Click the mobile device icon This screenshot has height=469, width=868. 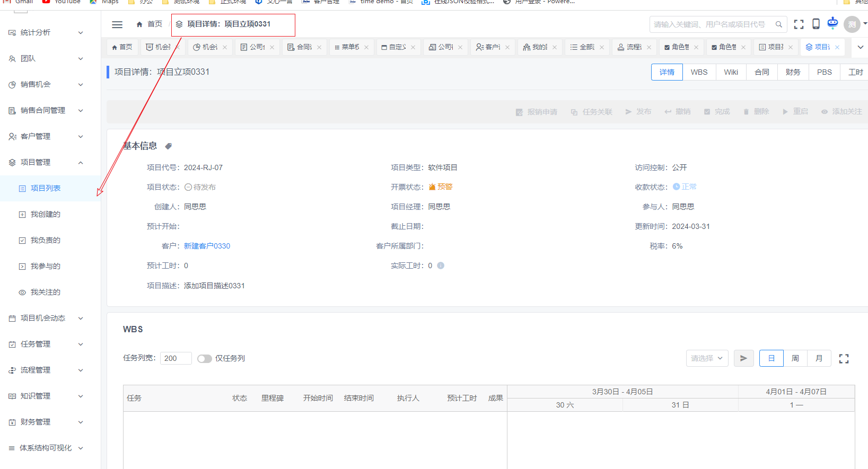(816, 24)
